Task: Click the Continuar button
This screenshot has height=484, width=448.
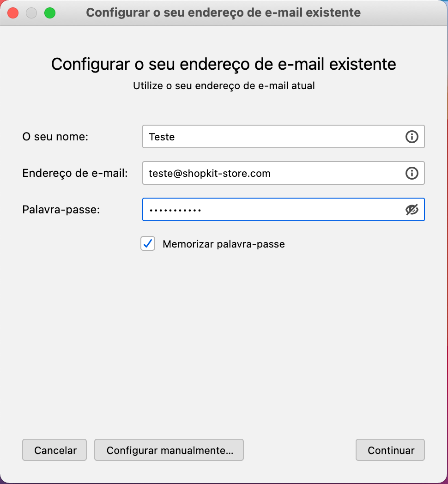Action: coord(390,450)
